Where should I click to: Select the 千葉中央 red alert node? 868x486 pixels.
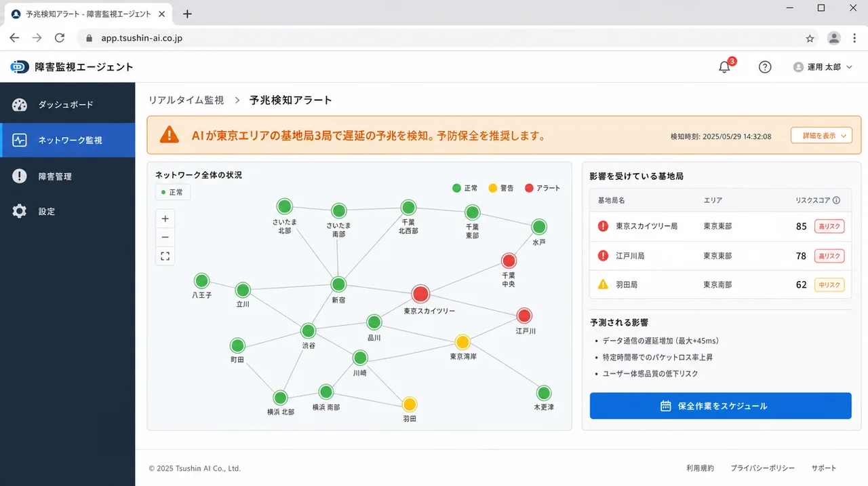(509, 261)
